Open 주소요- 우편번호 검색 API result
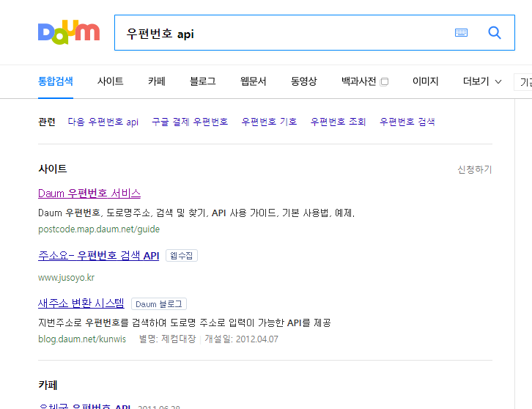The height and width of the screenshot is (409, 532). (x=98, y=256)
